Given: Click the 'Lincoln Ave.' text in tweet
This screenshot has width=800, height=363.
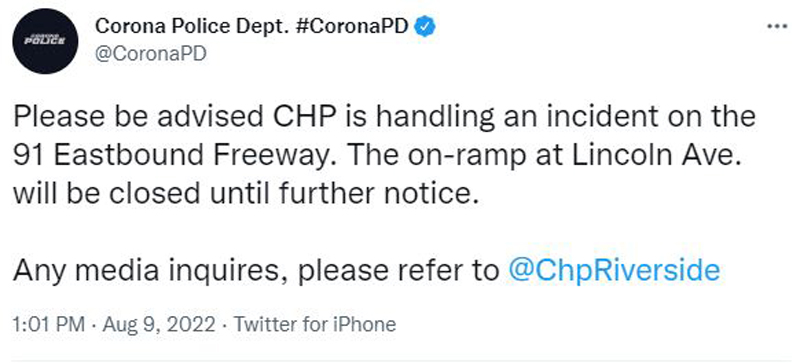Looking at the screenshot, I should tap(655, 155).
